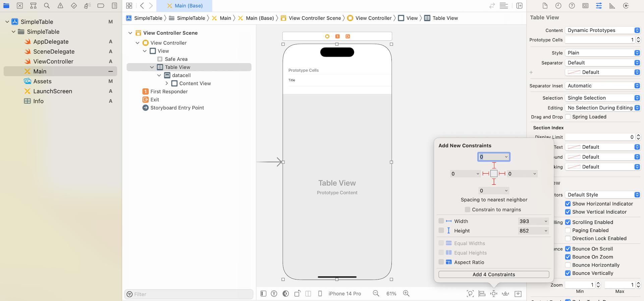Change orientation with the rotate icon
Viewport: 644px width, 301px height.
(298, 294)
